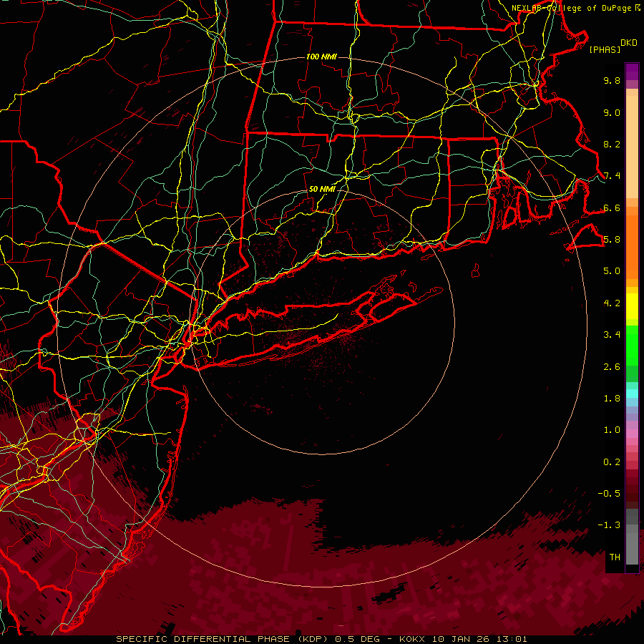Click the purple band atop the color bar
The image size is (644, 644).
(x=632, y=72)
